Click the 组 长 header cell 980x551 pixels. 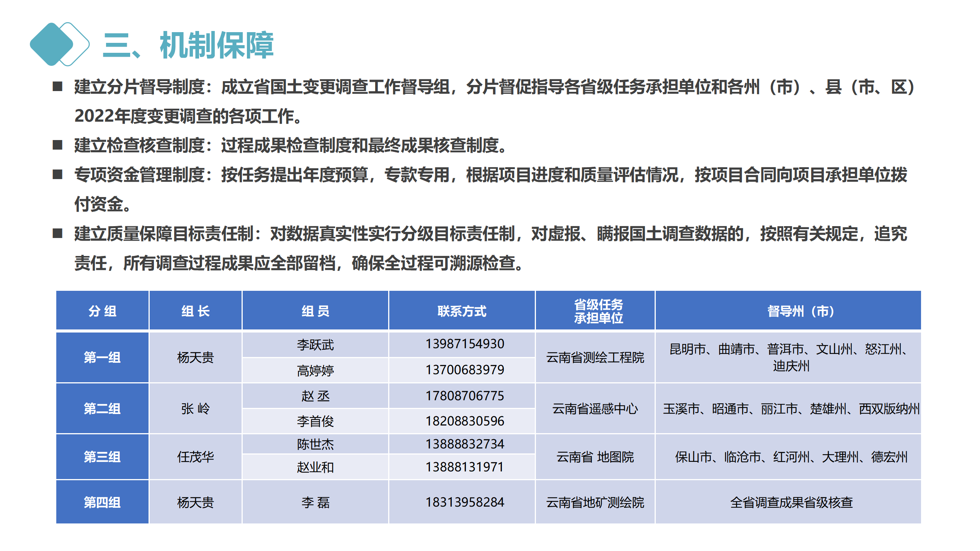point(195,310)
